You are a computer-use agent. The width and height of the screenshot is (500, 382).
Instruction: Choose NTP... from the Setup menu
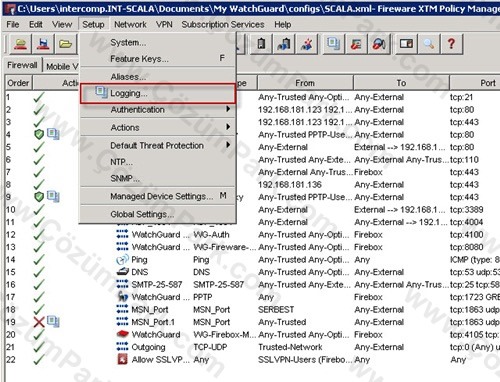click(158, 162)
